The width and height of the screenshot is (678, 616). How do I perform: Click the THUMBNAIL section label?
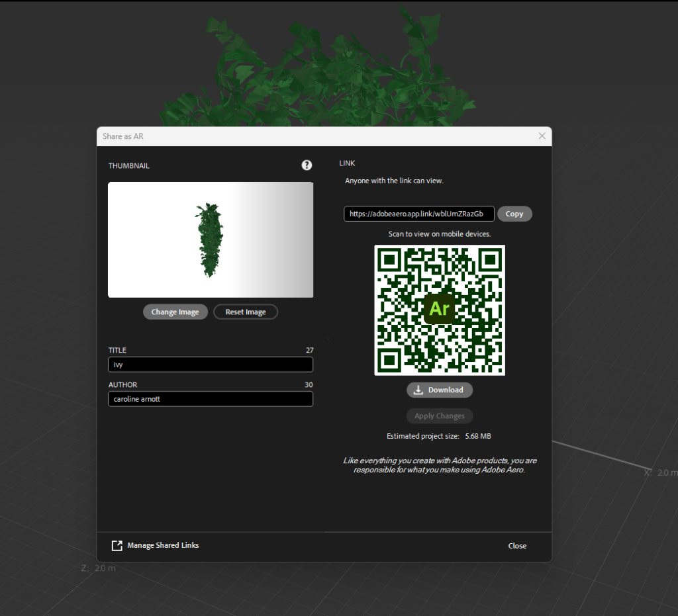point(129,166)
